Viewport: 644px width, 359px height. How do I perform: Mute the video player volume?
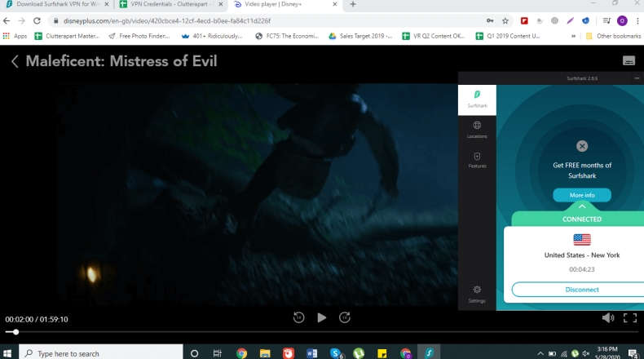(x=607, y=317)
